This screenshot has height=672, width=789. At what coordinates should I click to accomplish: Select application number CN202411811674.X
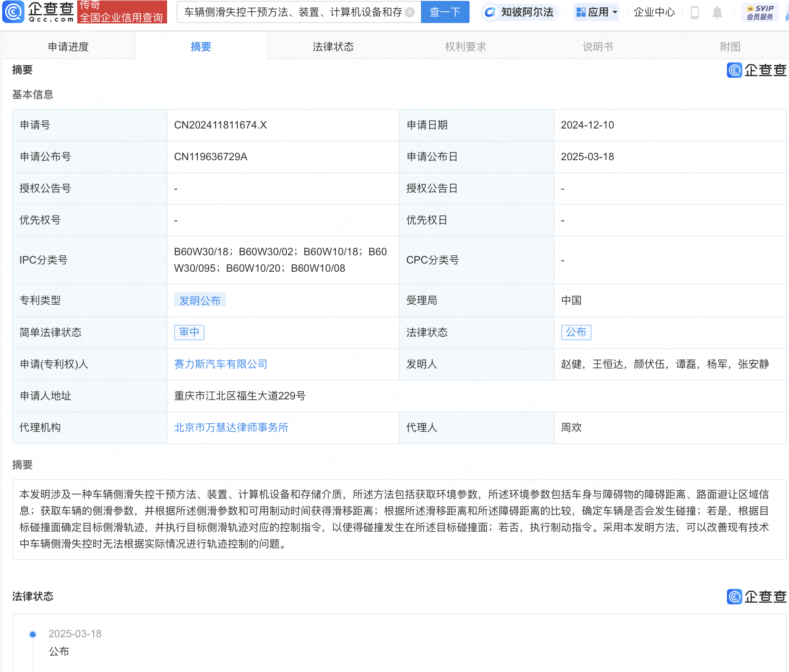[x=220, y=125]
